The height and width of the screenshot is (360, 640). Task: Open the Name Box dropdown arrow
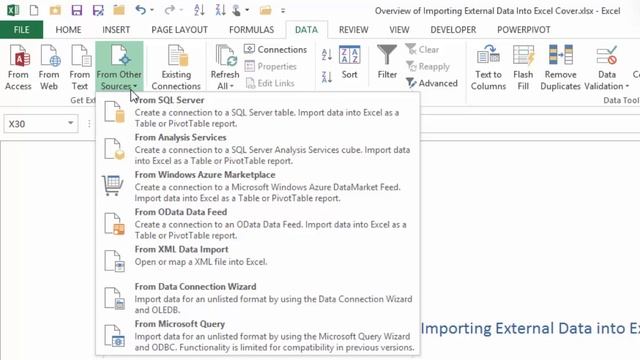point(71,123)
